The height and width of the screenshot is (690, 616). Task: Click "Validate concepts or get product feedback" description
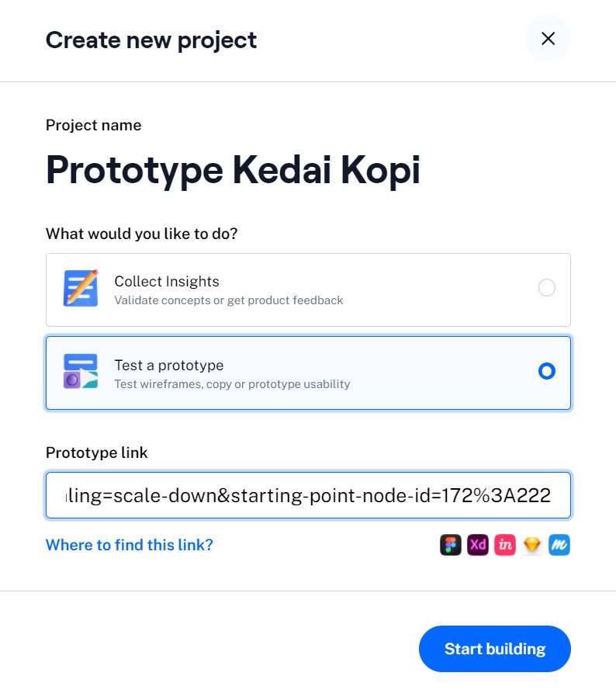point(229,300)
